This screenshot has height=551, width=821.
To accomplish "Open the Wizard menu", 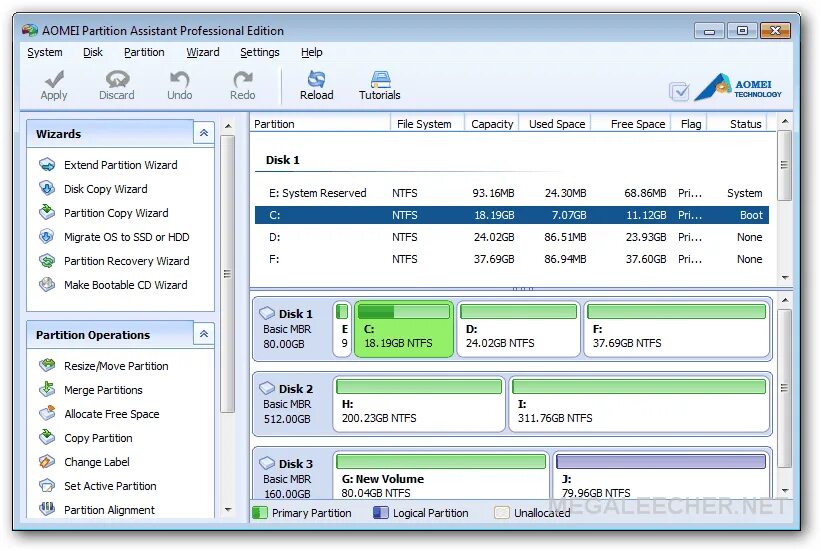I will click(203, 52).
